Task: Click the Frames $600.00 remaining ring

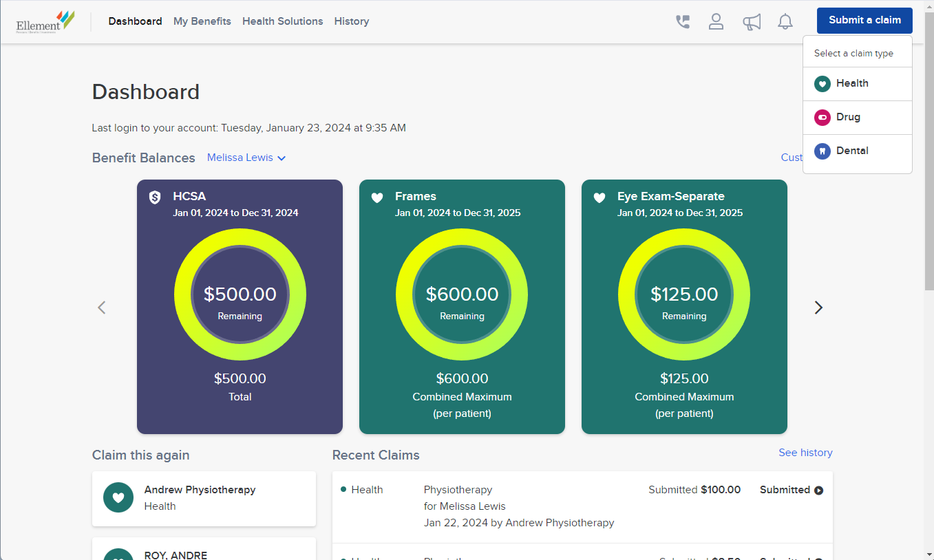Action: pyautogui.click(x=462, y=294)
